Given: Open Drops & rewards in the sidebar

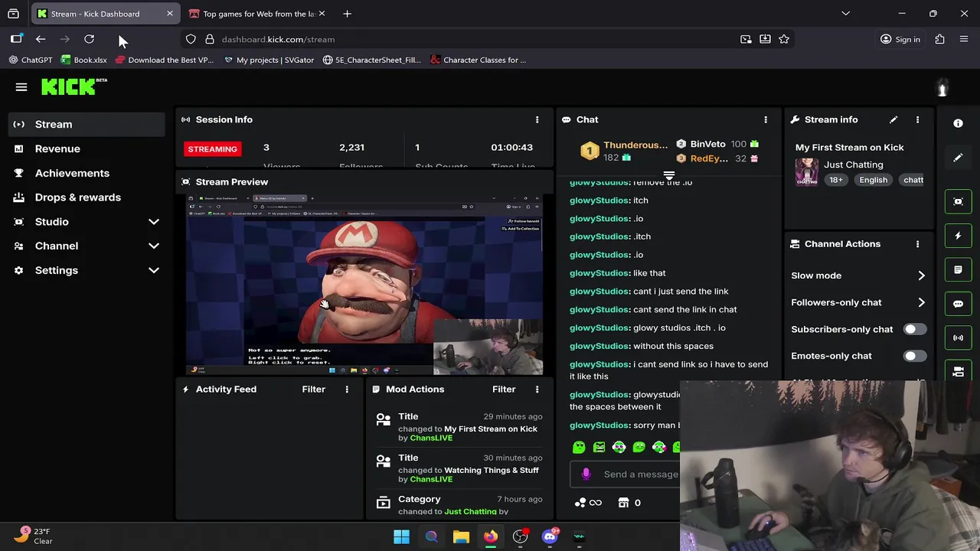Looking at the screenshot, I should tap(86, 197).
